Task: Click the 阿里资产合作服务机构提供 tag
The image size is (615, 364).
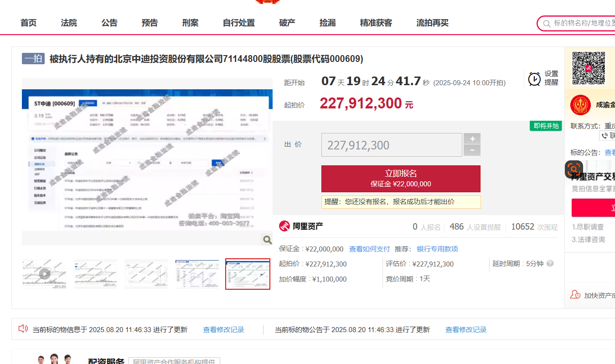Action: (174, 361)
